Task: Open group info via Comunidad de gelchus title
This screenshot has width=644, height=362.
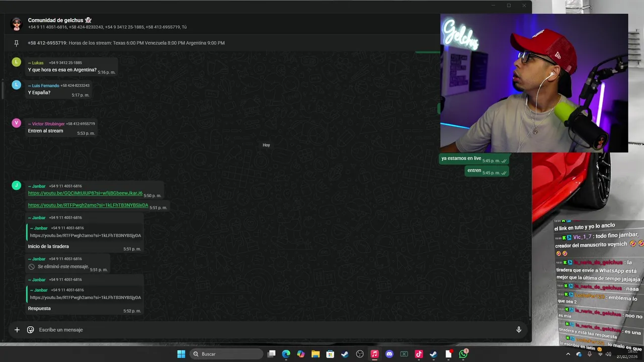Action: coord(60,20)
